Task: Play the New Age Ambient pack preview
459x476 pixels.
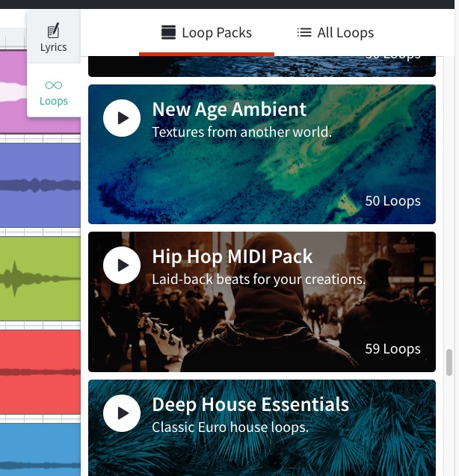Action: (122, 118)
